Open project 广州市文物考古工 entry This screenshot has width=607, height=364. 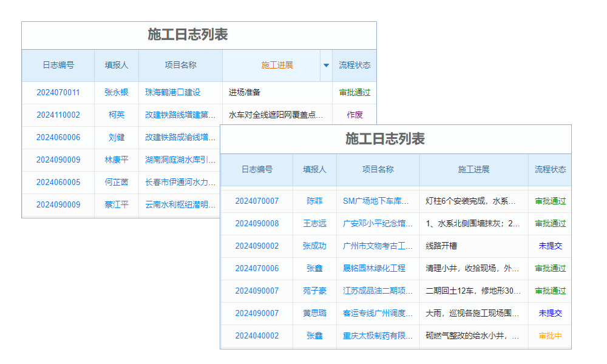click(377, 246)
